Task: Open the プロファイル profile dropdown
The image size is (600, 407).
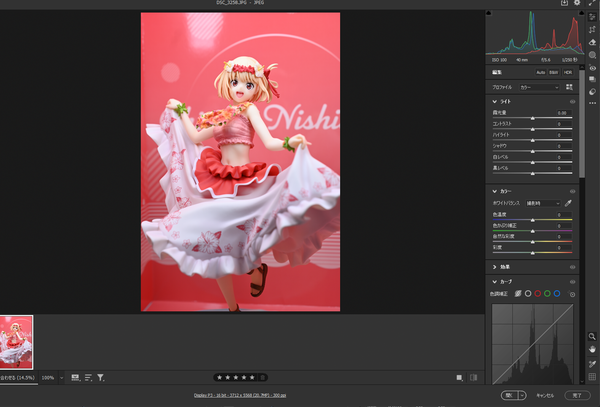Action: tap(540, 87)
